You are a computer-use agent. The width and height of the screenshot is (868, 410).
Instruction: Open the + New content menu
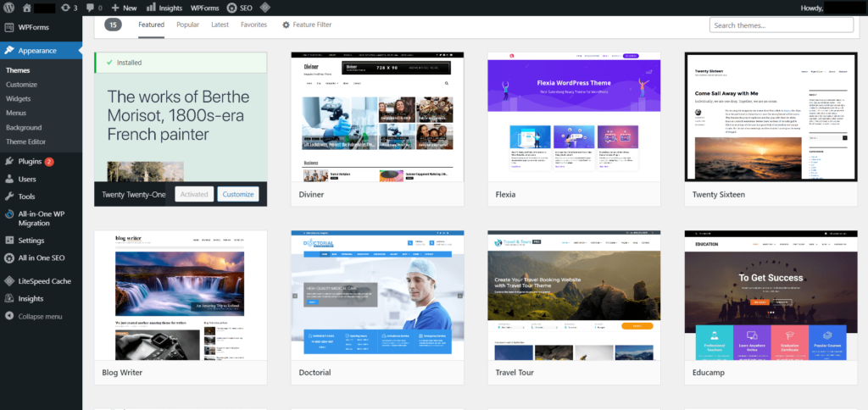pos(124,8)
